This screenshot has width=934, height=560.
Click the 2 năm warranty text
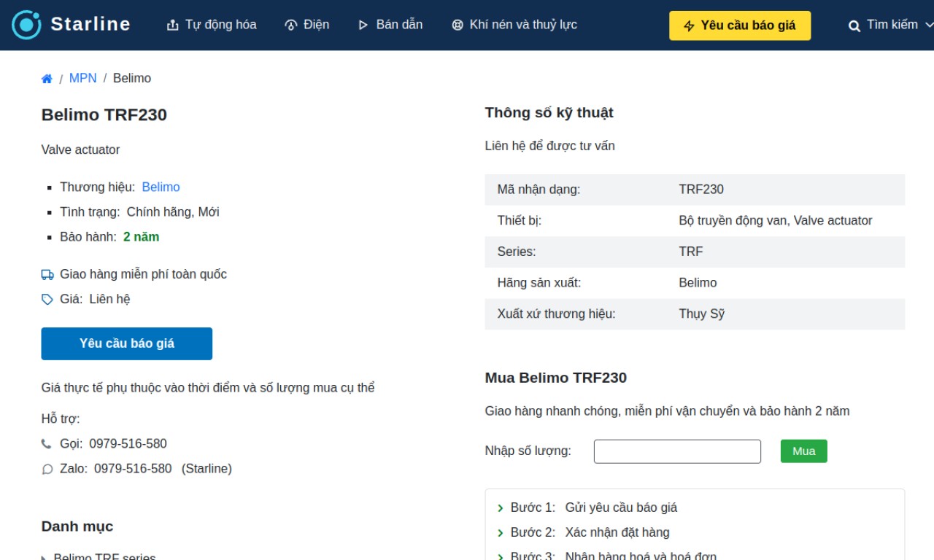pyautogui.click(x=142, y=237)
